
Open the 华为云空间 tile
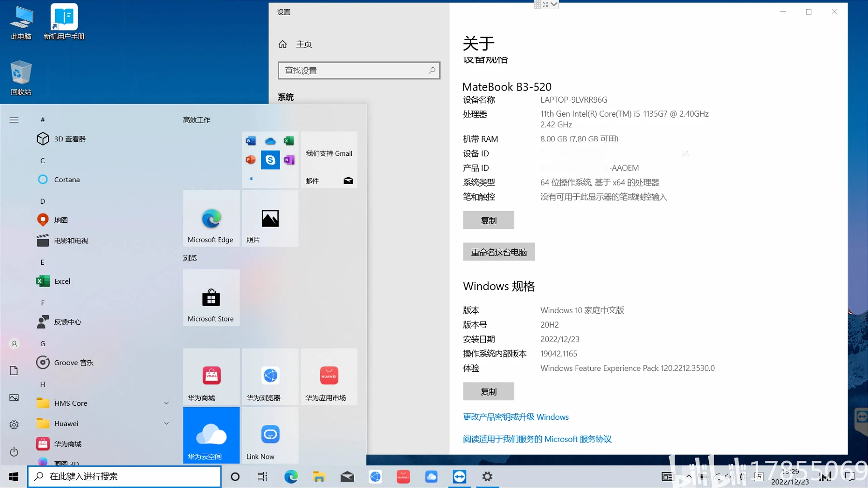click(211, 435)
